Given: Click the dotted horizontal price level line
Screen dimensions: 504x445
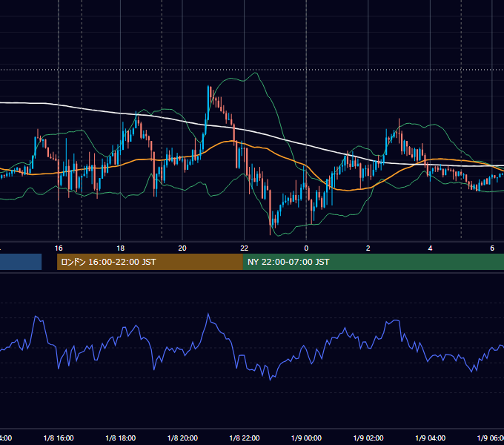Looking at the screenshot, I should pyautogui.click(x=252, y=70).
